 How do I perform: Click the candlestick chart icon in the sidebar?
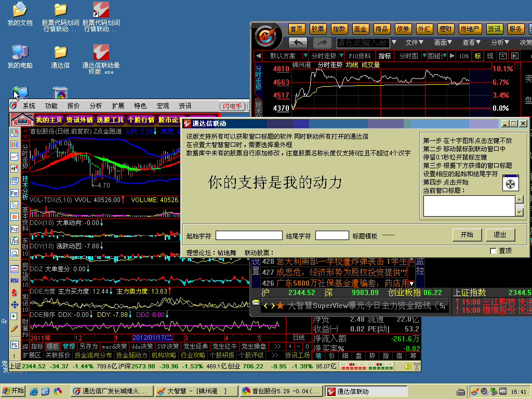tap(14, 168)
